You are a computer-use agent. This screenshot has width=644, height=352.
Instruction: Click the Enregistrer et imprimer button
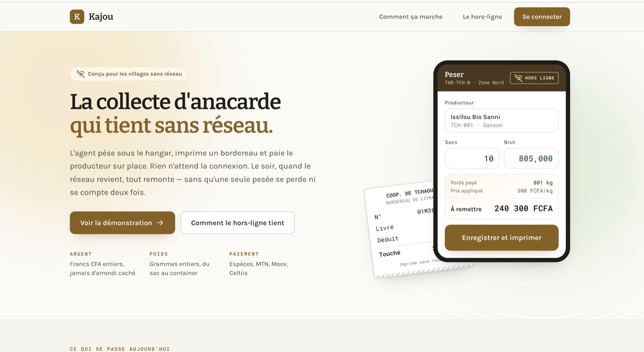(x=501, y=238)
